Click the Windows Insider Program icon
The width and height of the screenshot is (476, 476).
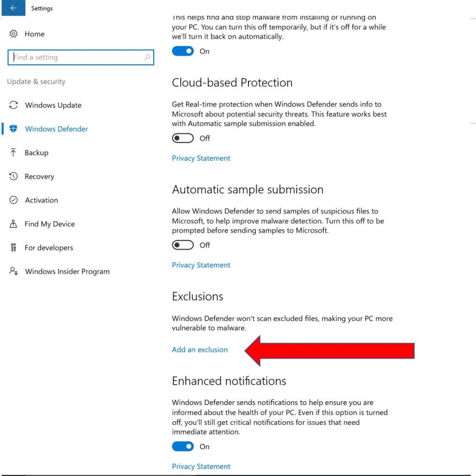(13, 271)
